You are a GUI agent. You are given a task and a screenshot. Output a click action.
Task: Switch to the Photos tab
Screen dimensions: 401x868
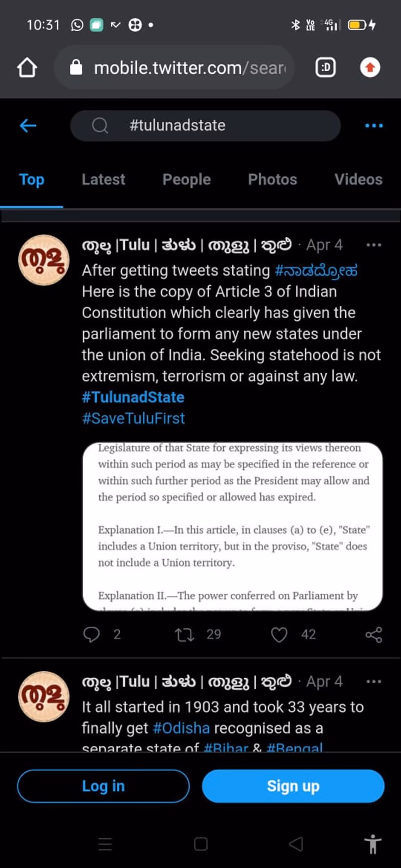tap(273, 180)
